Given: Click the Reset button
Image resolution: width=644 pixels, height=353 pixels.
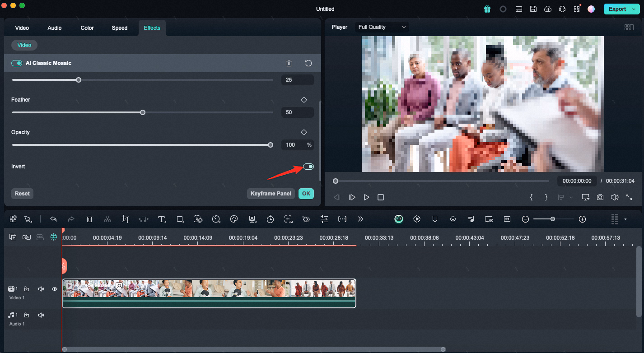Looking at the screenshot, I should click(22, 194).
